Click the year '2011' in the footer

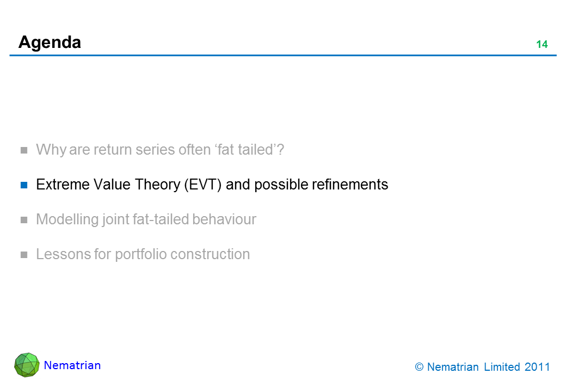538,367
